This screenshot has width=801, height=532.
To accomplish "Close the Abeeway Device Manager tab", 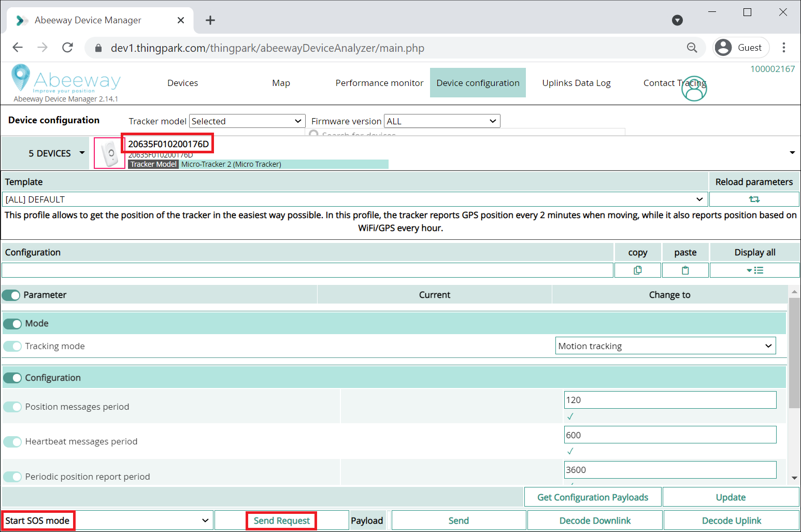I will tap(181, 20).
